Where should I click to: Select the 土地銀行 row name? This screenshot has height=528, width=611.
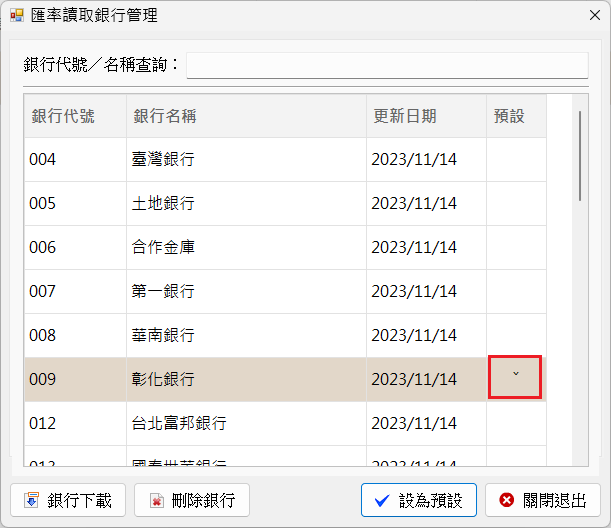[163, 203]
